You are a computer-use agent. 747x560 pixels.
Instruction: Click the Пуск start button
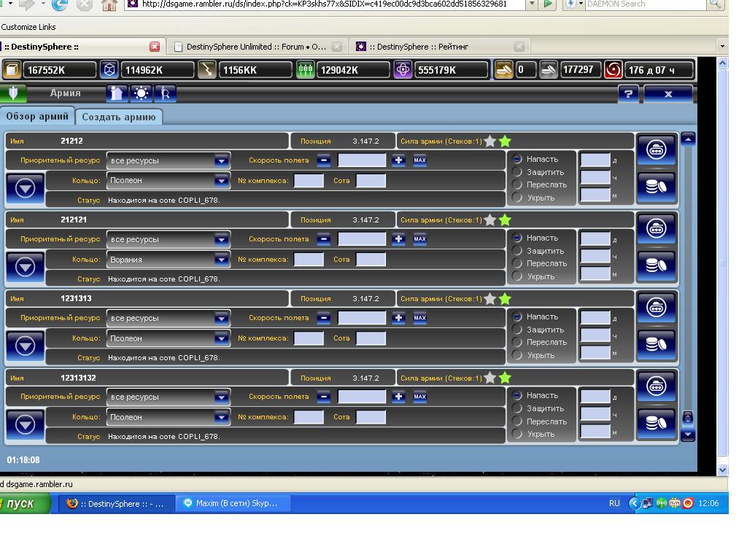click(x=26, y=504)
